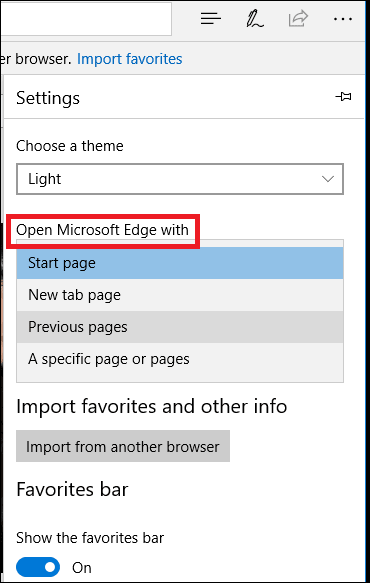Click the Open Microsoft Edge with label

point(102,230)
